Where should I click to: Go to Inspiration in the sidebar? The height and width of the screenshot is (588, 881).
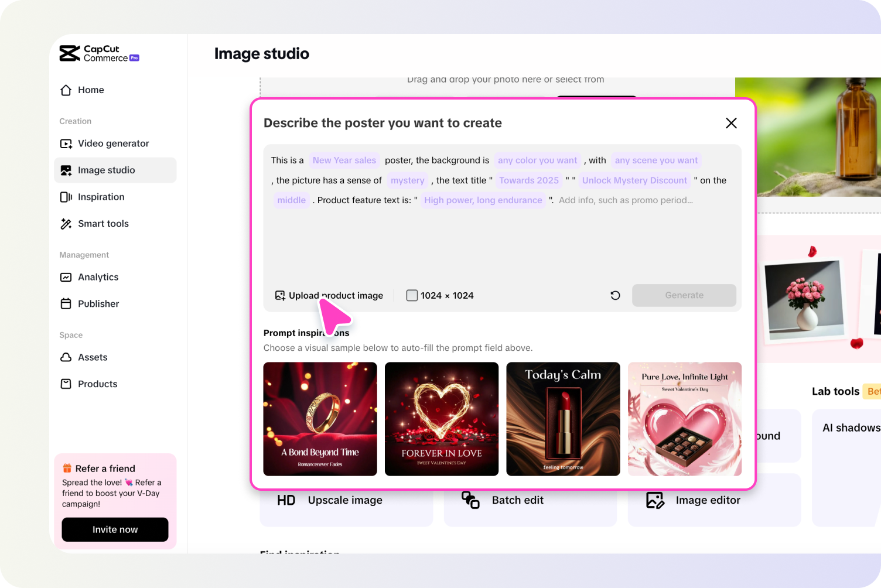coord(115,197)
